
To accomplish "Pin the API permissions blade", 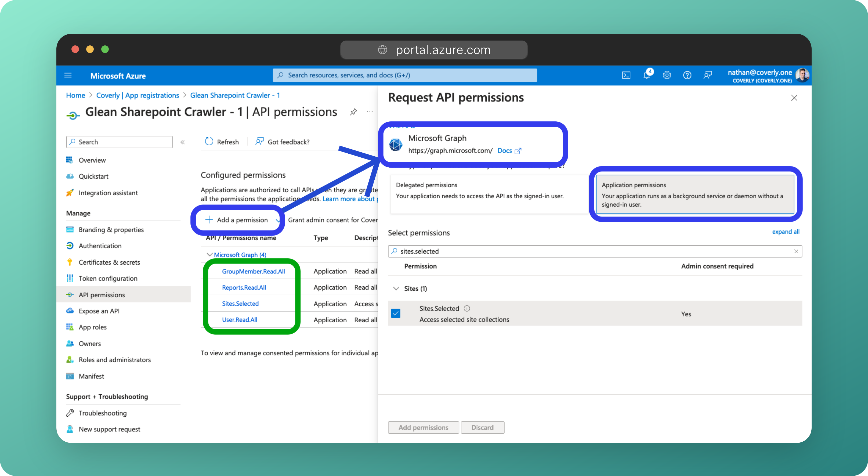I will (x=353, y=112).
